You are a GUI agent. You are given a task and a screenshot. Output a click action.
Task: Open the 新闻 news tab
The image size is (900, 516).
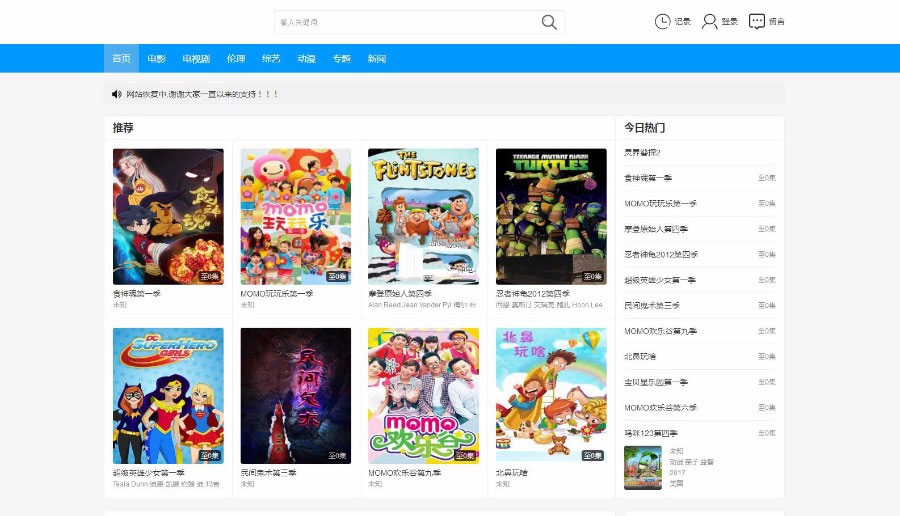(x=376, y=59)
